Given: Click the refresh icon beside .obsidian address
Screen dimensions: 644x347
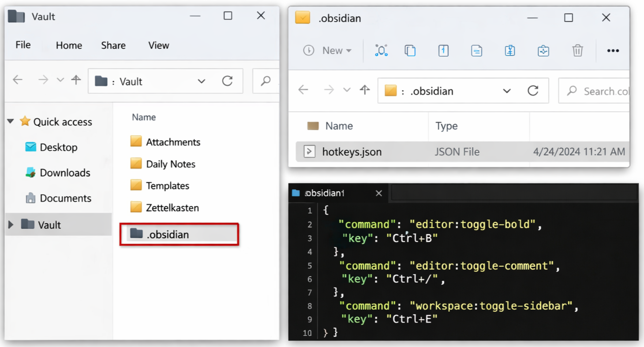Looking at the screenshot, I should coord(533,91).
